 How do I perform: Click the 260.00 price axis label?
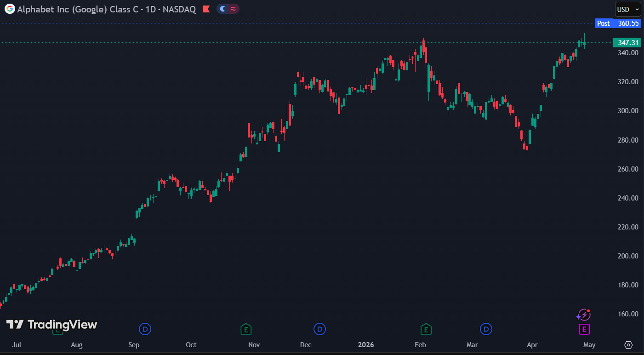click(x=628, y=169)
